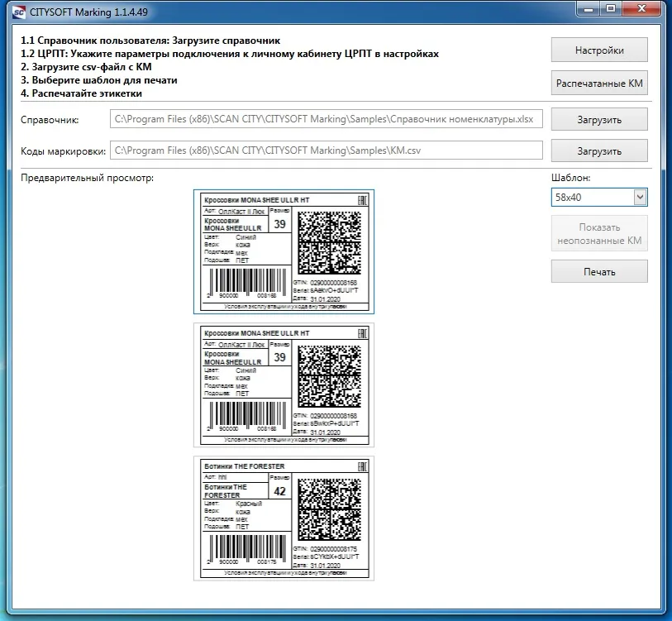Screen dimensions: 672x621
Task: Focus the Справочник file path field
Action: (x=326, y=119)
